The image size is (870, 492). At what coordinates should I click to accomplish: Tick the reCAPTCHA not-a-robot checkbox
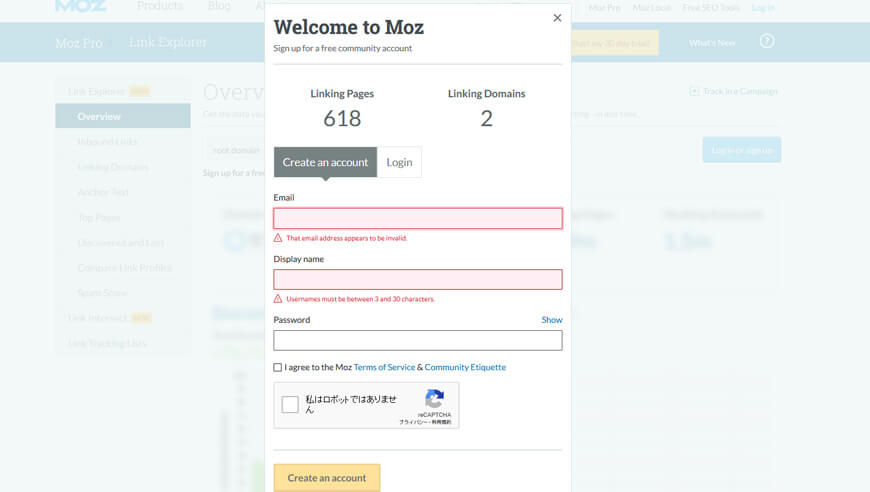290,405
